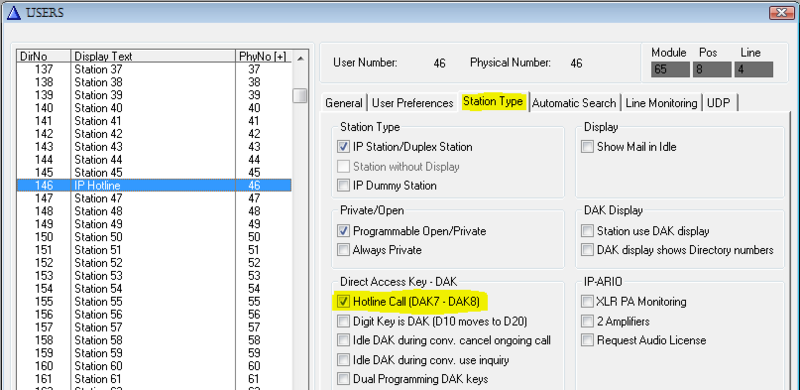Select Station 51 entry
This screenshot has width=800, height=390.
(x=154, y=250)
